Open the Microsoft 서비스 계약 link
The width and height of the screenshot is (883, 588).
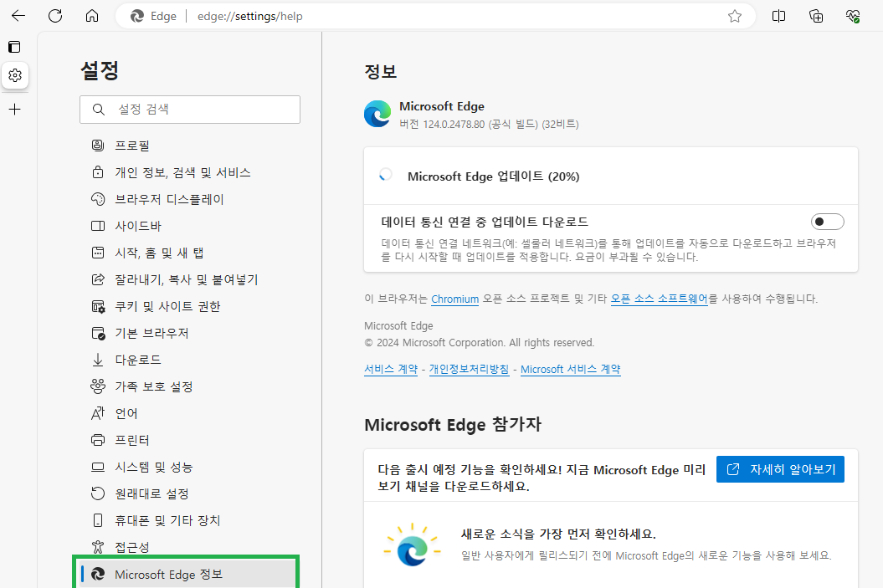[571, 369]
